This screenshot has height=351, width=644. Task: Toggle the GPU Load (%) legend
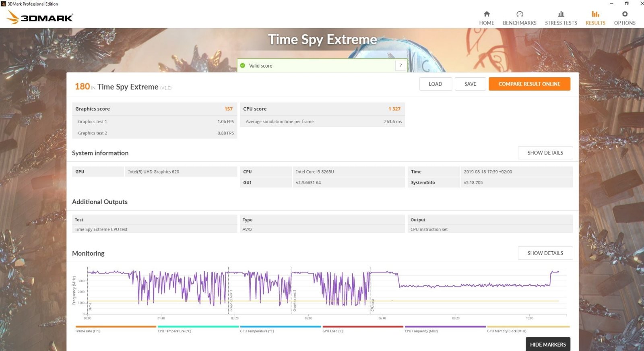(x=363, y=329)
